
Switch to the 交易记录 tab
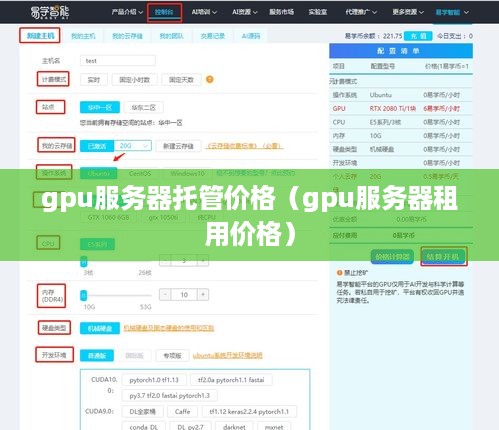coord(213,36)
